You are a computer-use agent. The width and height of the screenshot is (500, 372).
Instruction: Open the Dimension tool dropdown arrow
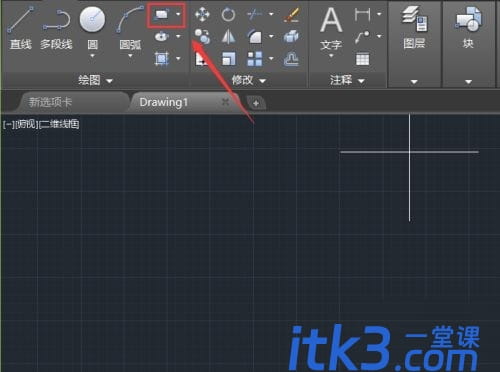(379, 14)
